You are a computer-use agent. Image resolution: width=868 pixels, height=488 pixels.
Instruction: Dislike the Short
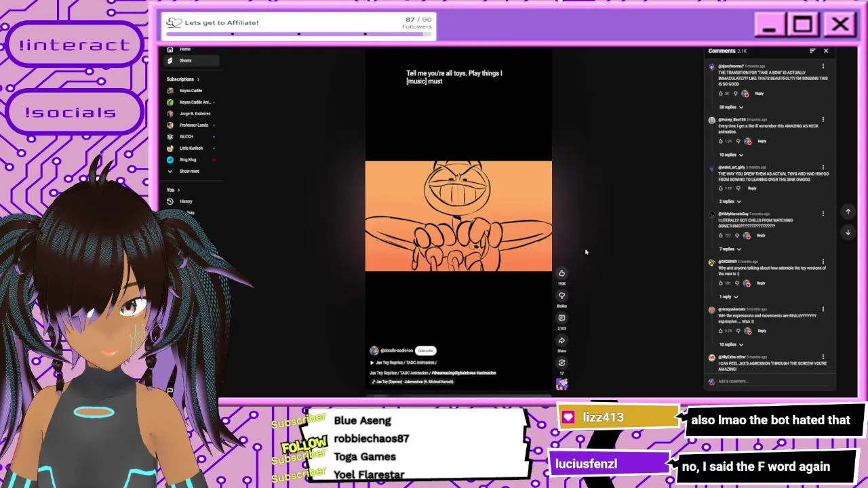tap(561, 296)
